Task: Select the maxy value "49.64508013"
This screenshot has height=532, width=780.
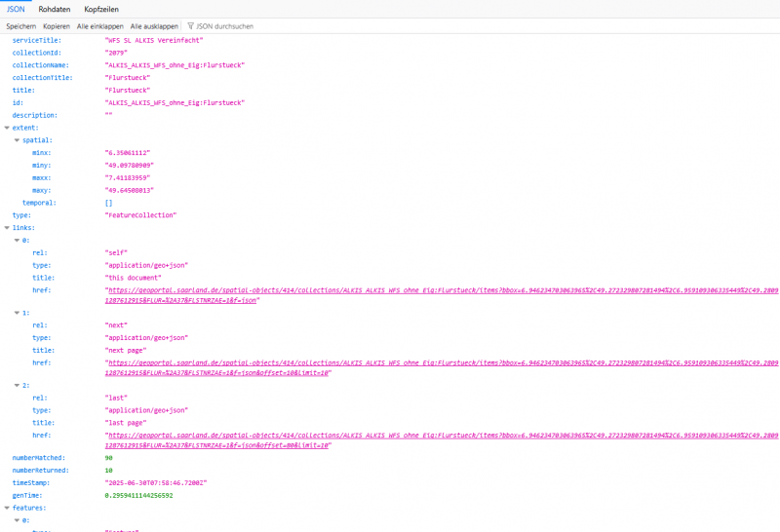Action: click(130, 190)
